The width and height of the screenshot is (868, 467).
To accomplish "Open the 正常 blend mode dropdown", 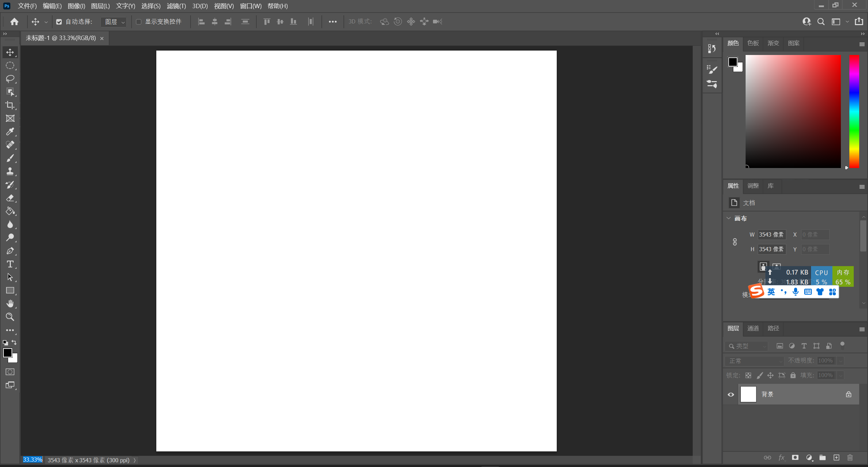I will pyautogui.click(x=755, y=361).
